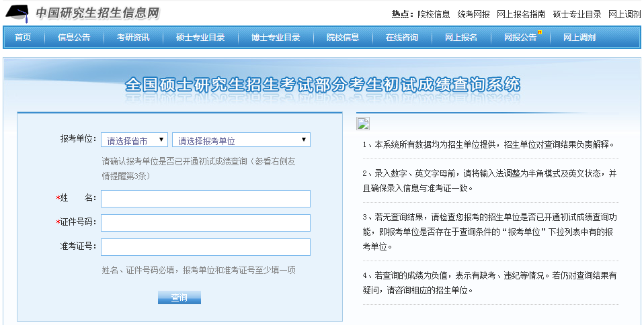Click the 请确认报考单位是否已开通 hint text
This screenshot has width=644, height=325.
tap(199, 169)
